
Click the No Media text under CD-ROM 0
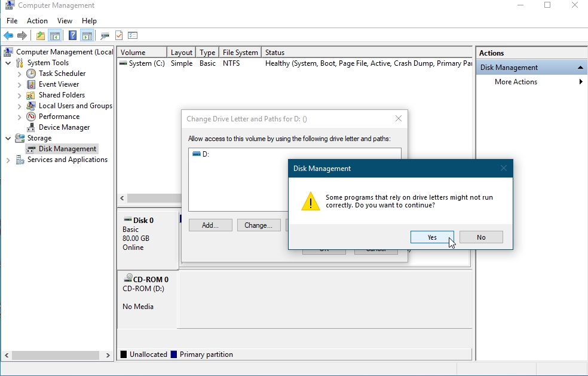(138, 307)
